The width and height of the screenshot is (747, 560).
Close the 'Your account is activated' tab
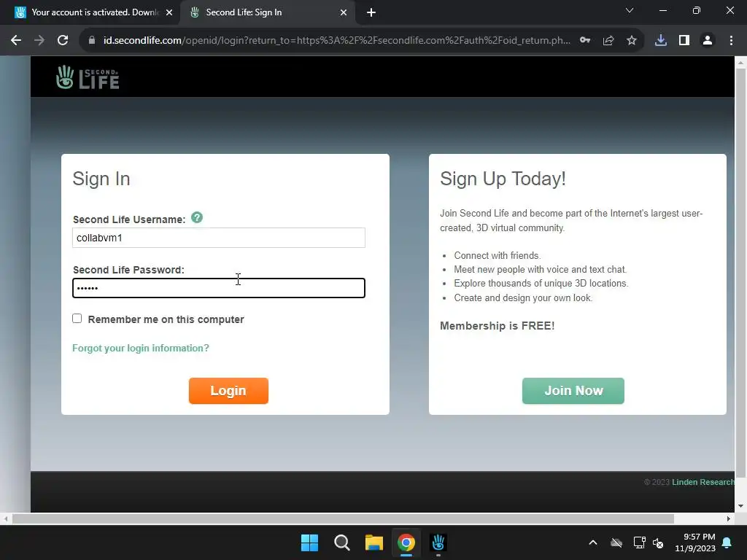(169, 12)
